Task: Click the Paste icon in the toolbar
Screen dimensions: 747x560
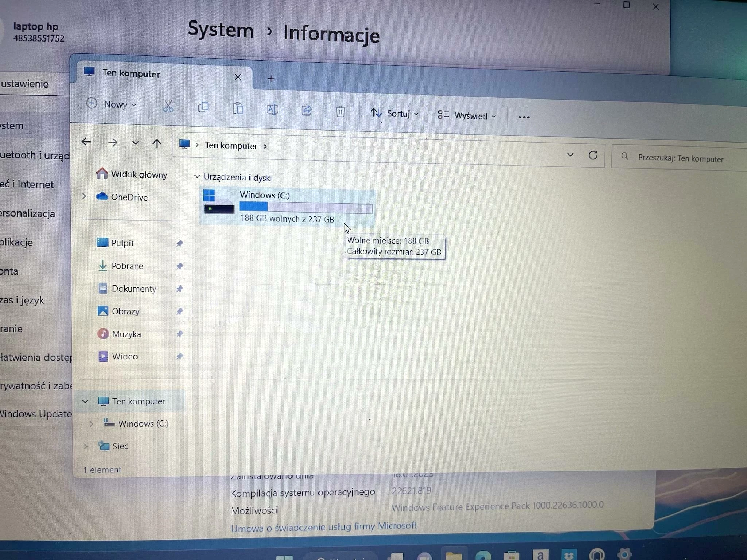Action: 238,109
